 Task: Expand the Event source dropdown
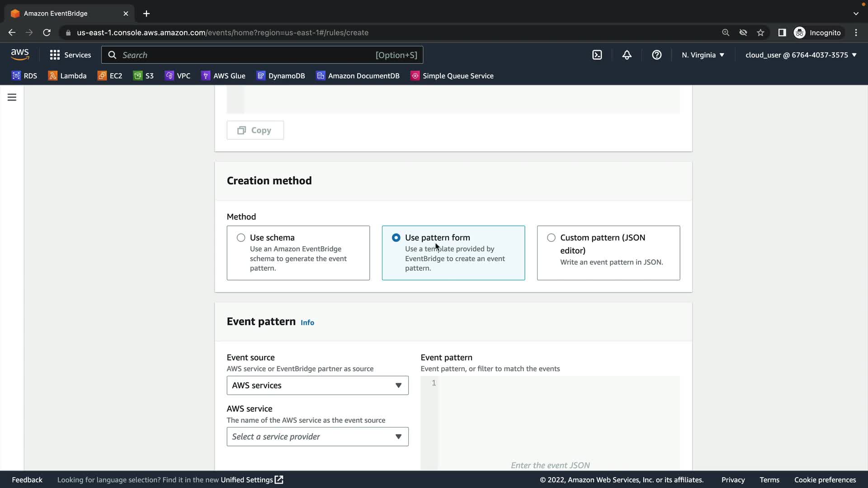pyautogui.click(x=317, y=385)
